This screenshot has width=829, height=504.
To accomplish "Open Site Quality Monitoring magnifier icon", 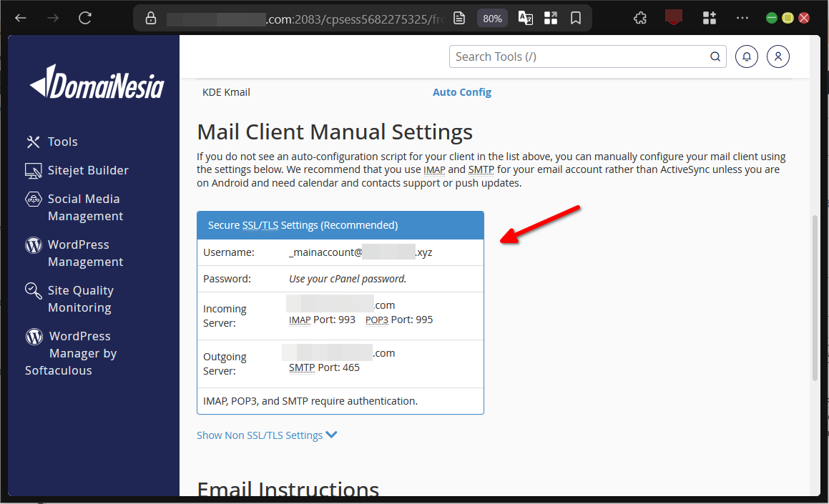I will pos(33,291).
